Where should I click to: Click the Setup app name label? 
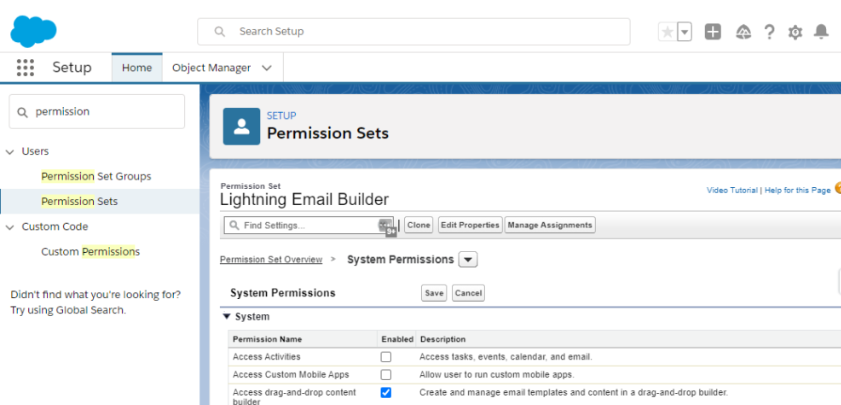(x=72, y=68)
